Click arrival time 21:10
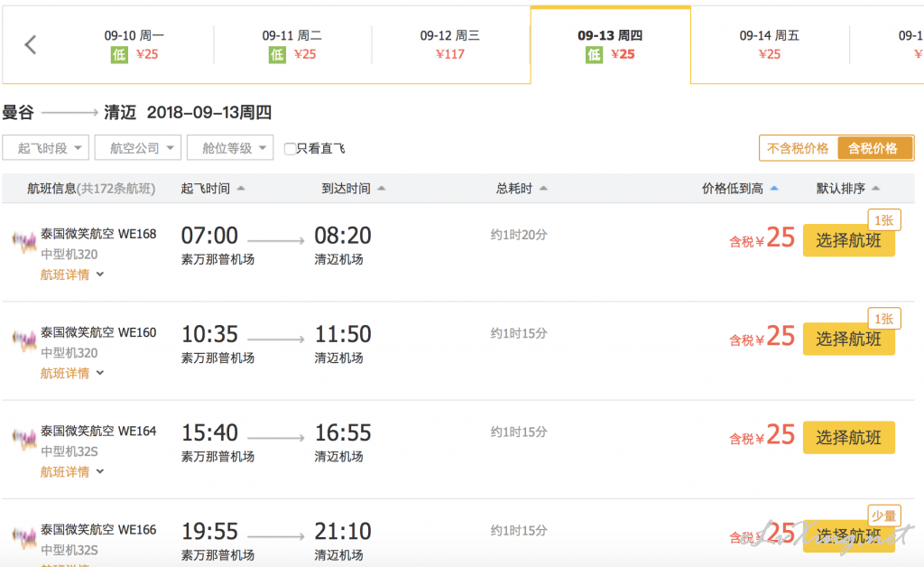924x567 pixels. click(x=343, y=531)
